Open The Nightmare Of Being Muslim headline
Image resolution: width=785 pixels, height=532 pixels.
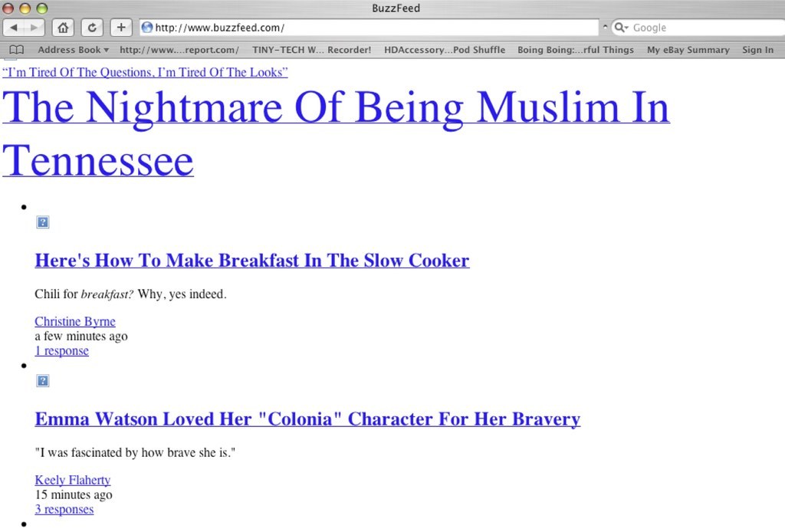(336, 133)
